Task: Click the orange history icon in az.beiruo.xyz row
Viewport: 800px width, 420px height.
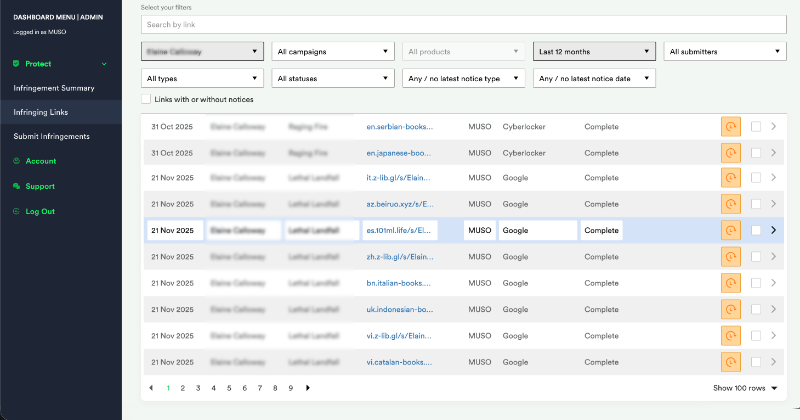Action: (731, 204)
